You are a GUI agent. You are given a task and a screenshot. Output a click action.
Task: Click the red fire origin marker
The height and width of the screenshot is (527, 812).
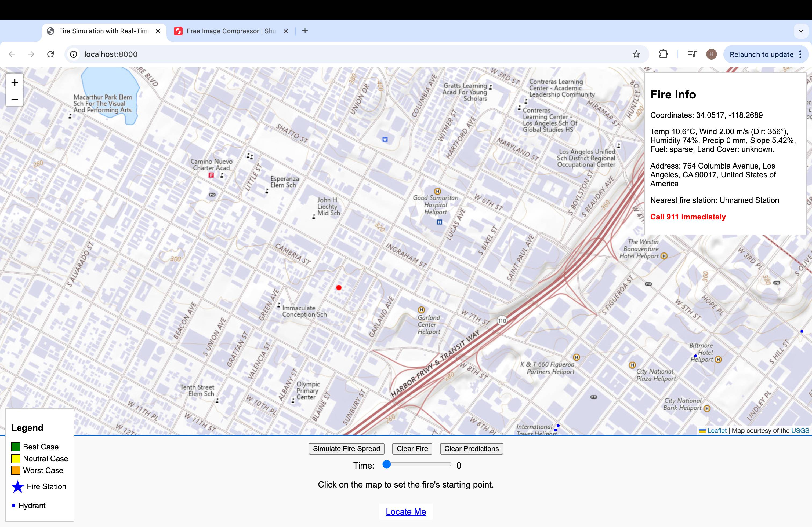click(x=338, y=288)
